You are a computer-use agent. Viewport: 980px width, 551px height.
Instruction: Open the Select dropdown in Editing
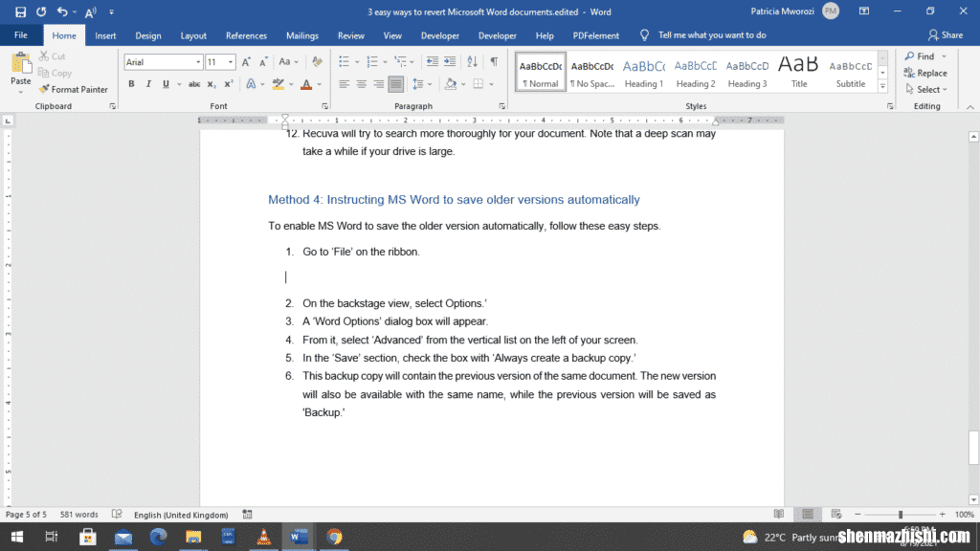926,89
